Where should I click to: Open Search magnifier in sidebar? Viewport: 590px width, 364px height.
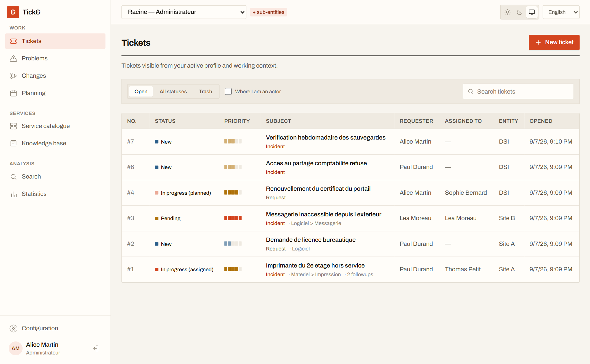pos(14,177)
